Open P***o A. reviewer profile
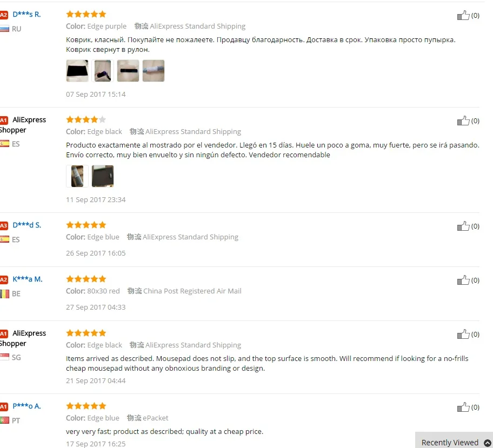 [x=26, y=406]
